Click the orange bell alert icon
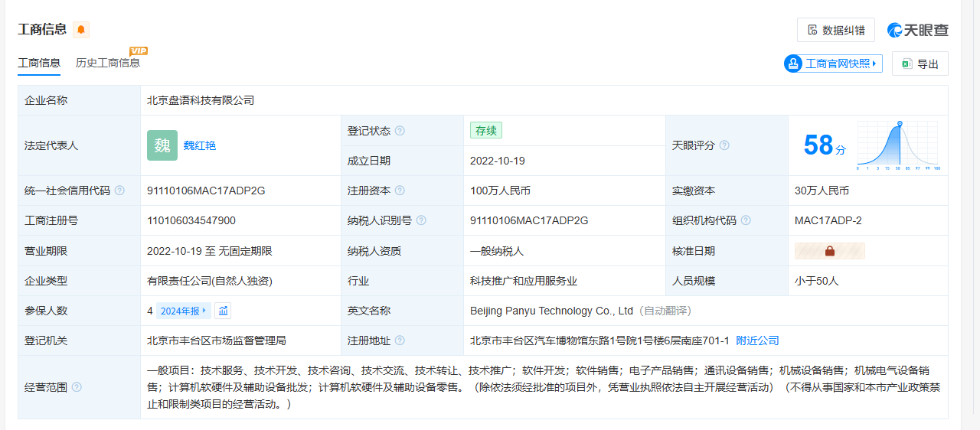 [81, 30]
